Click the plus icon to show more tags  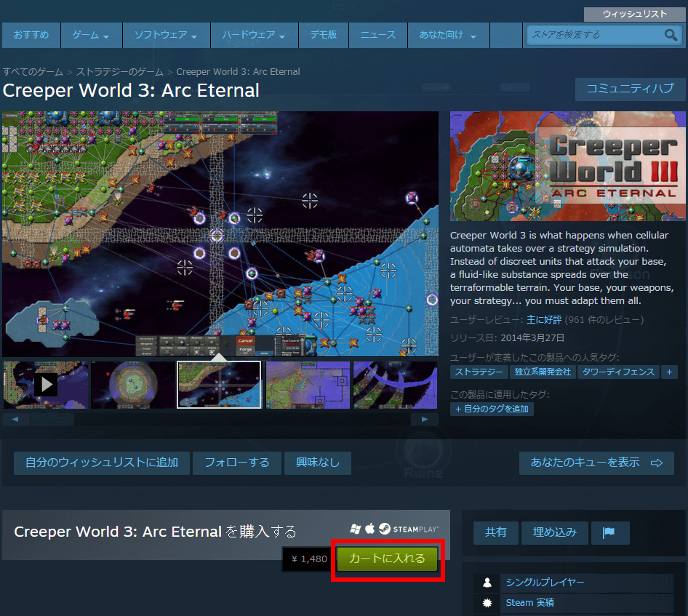click(x=669, y=372)
